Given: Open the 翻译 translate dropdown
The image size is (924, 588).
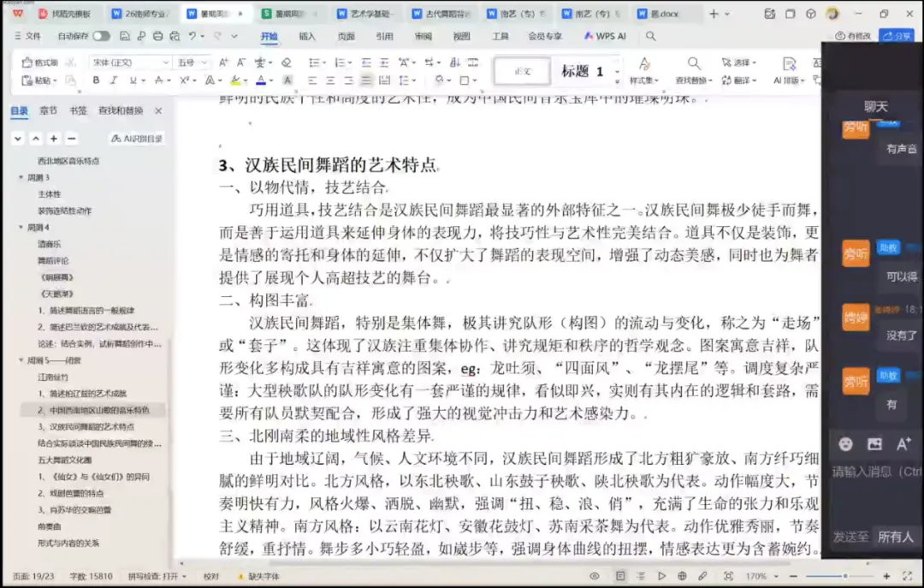Looking at the screenshot, I should click(739, 80).
